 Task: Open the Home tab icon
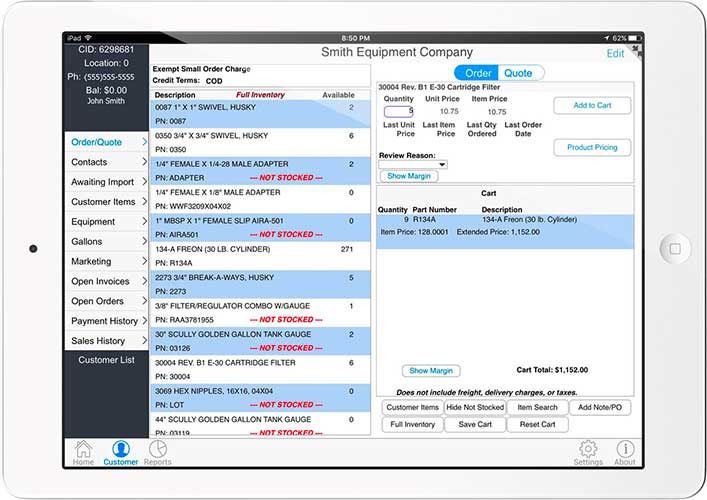point(83,453)
